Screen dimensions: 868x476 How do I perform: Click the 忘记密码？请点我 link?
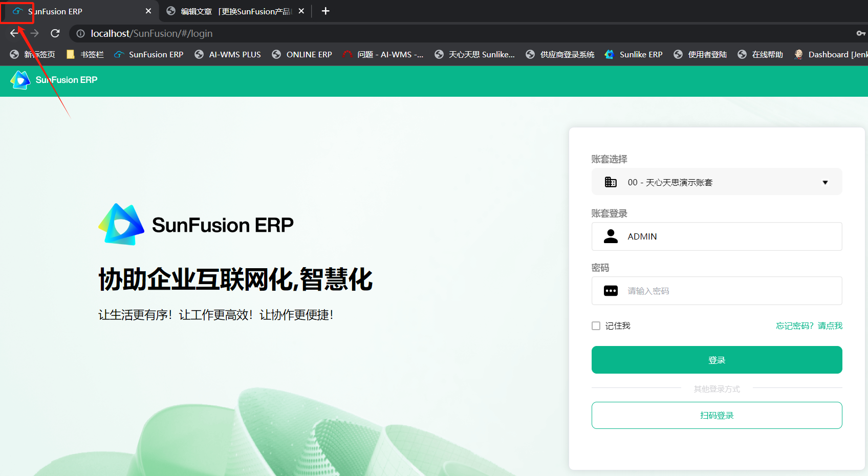(809, 326)
